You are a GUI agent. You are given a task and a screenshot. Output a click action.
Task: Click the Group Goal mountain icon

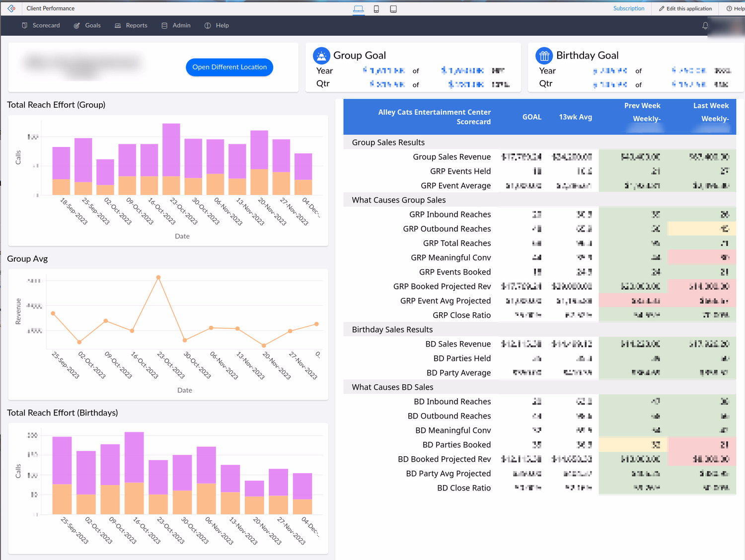pyautogui.click(x=321, y=55)
